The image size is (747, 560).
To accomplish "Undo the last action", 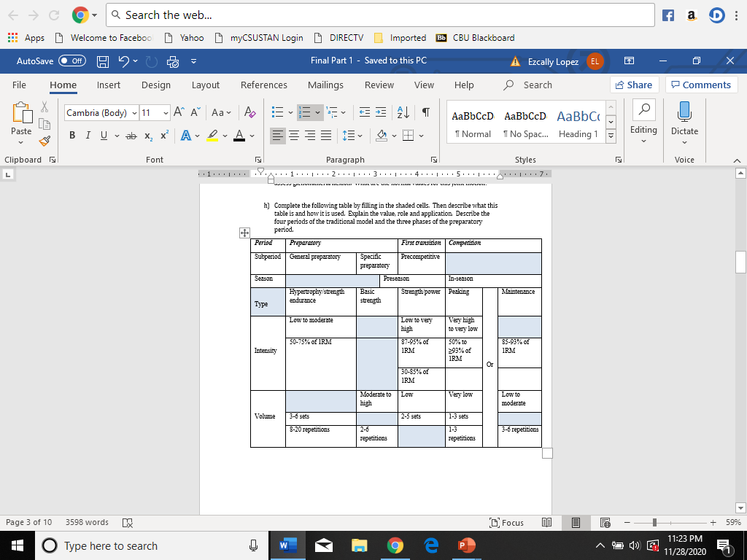I will [124, 61].
